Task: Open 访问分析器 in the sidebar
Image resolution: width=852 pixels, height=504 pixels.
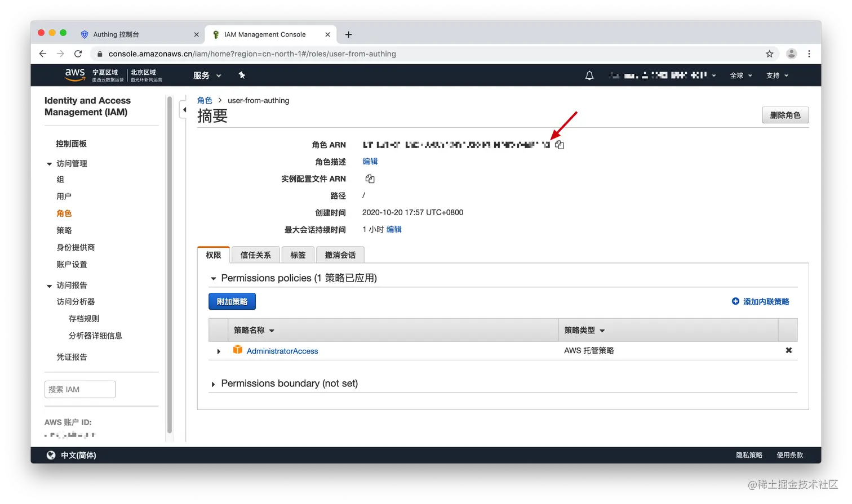Action: 76,301
